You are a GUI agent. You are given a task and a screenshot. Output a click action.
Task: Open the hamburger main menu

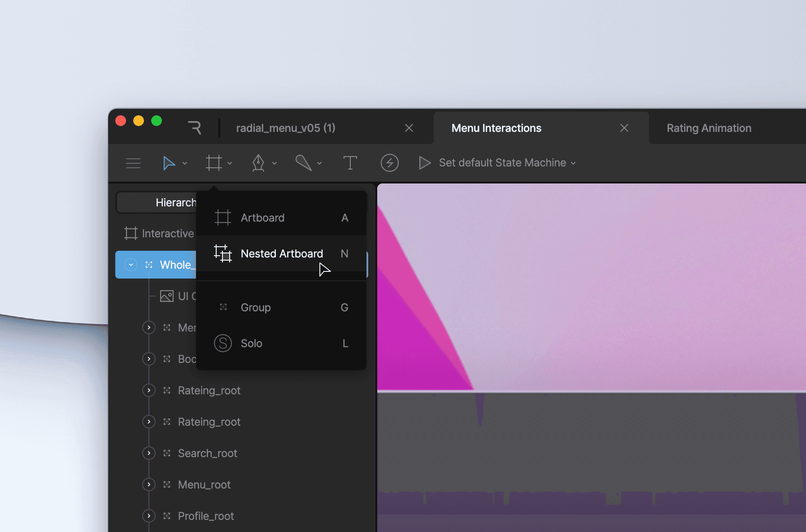tap(133, 163)
